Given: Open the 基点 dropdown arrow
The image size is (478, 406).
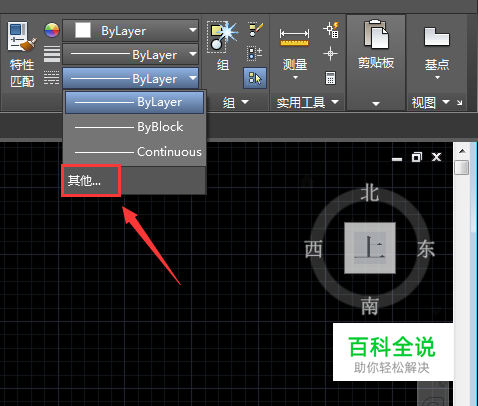Looking at the screenshot, I should click(x=437, y=77).
